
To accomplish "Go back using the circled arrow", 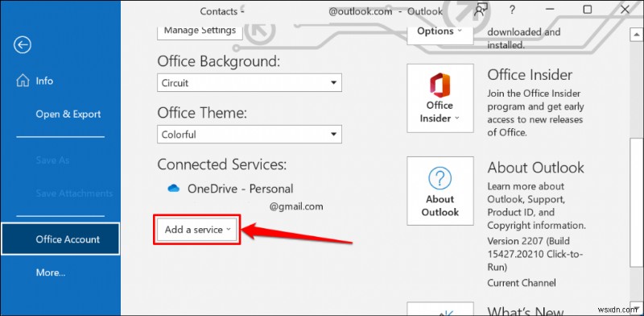I will 23,45.
